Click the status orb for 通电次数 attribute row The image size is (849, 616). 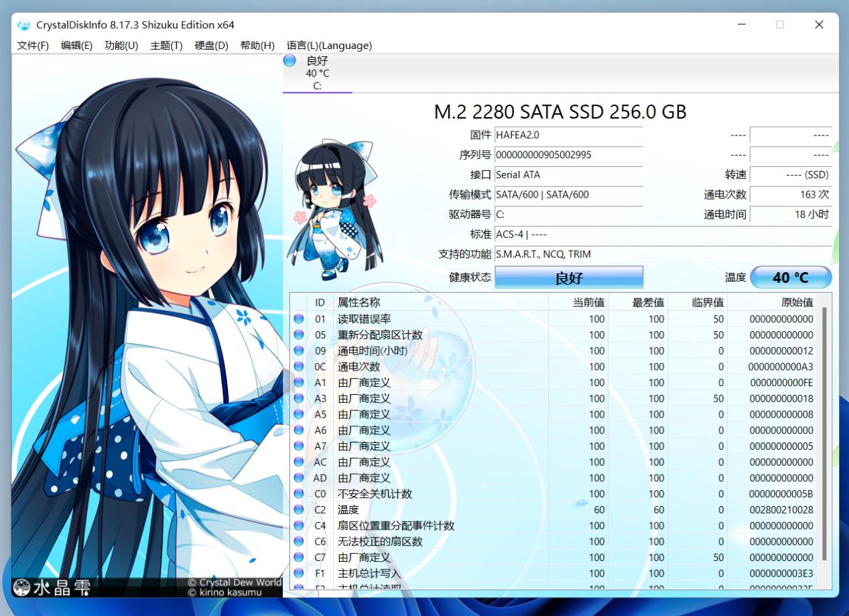[x=299, y=367]
